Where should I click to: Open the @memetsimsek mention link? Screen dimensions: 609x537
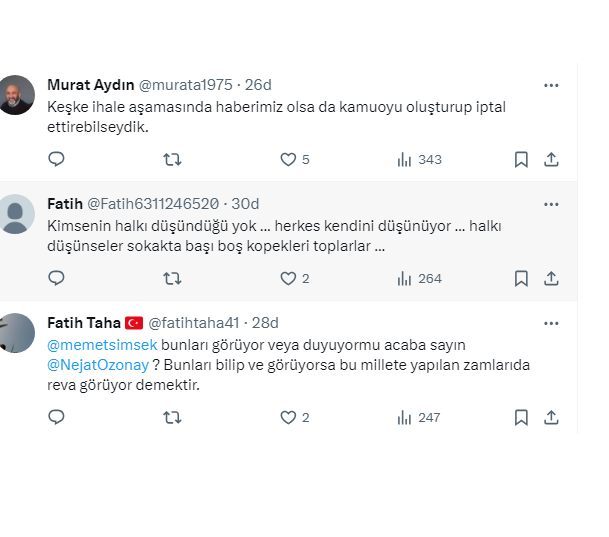coord(88,344)
